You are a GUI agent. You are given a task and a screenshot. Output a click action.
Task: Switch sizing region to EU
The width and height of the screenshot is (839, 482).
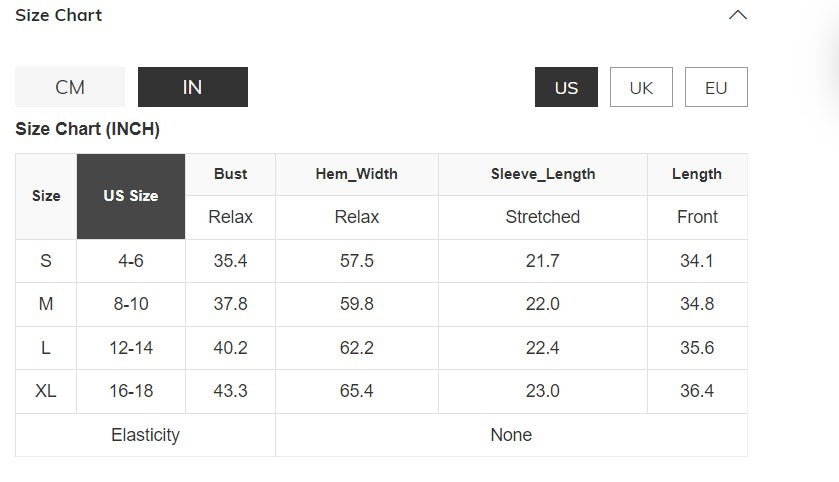point(716,87)
